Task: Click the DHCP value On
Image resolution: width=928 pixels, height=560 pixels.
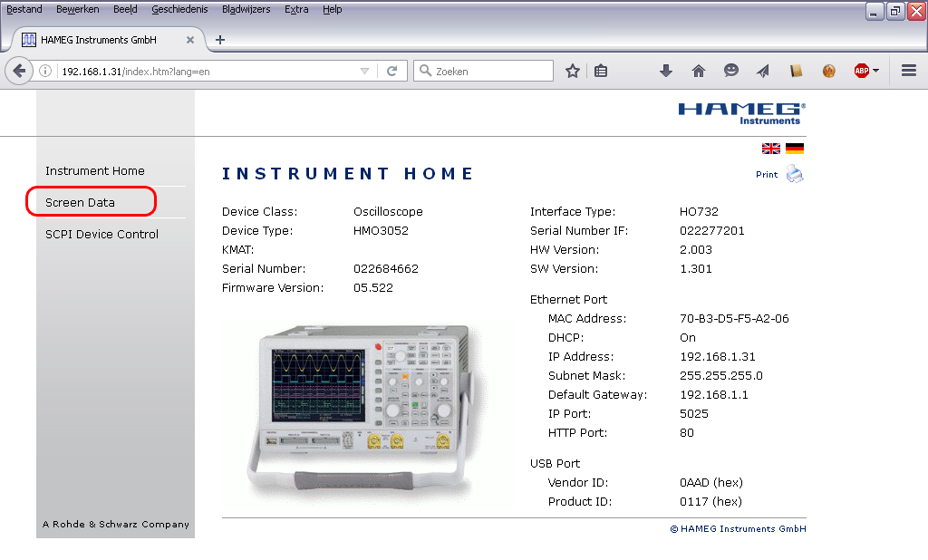Action: [x=687, y=337]
